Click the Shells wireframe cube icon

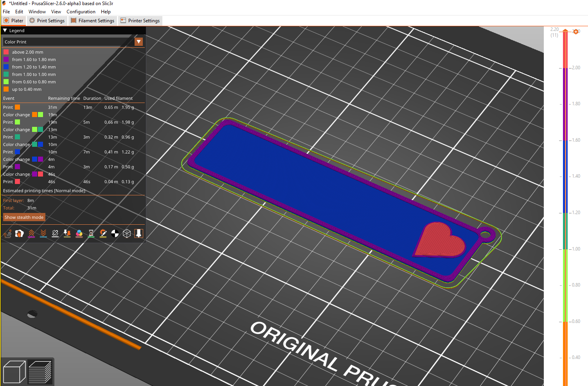tap(127, 234)
